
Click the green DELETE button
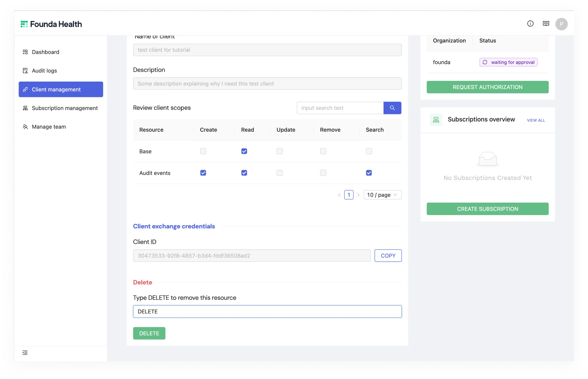point(149,333)
